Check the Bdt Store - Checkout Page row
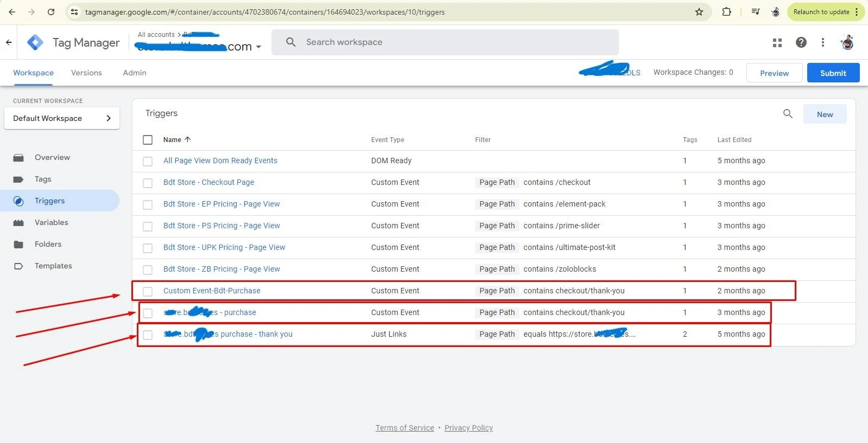868x443 pixels. tap(148, 183)
